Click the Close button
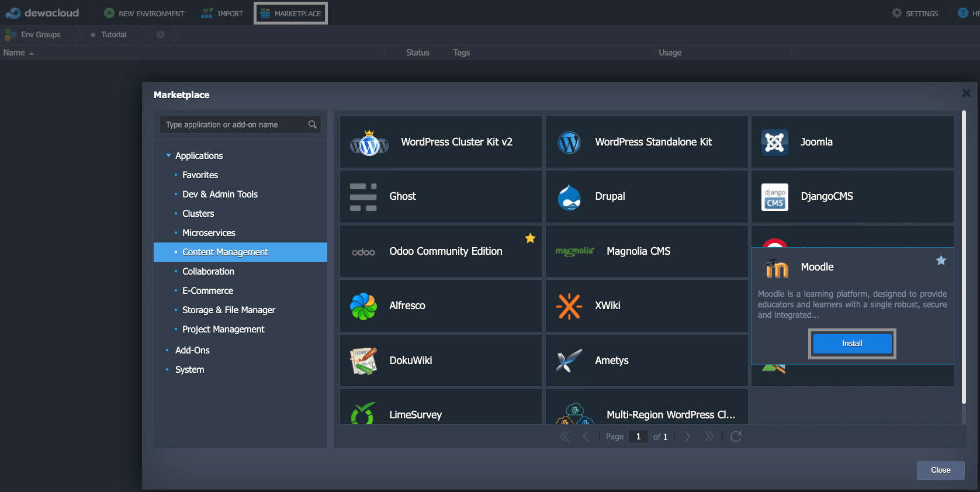980x492 pixels. tap(940, 470)
